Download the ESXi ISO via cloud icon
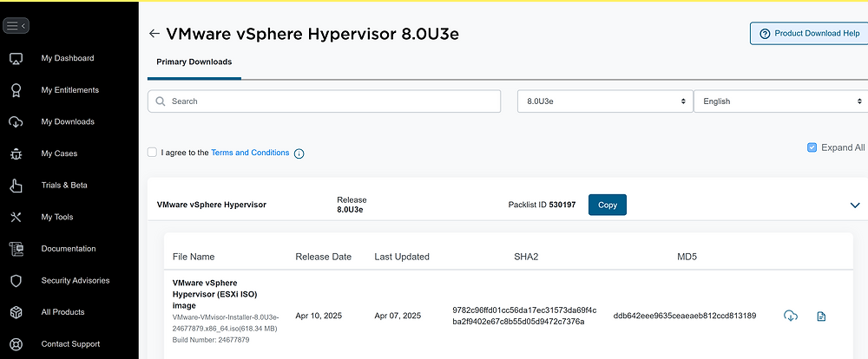Screen dimensions: 868x359 (x=791, y=316)
